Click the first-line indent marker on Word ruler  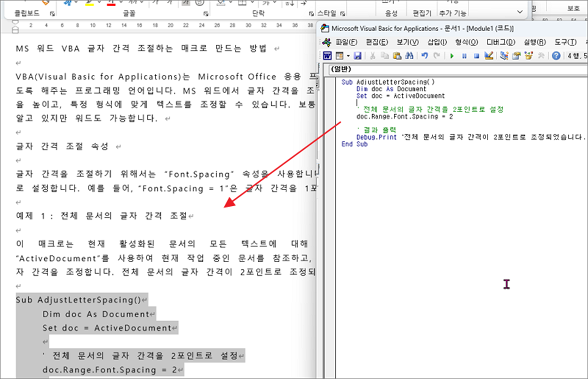point(16,22)
